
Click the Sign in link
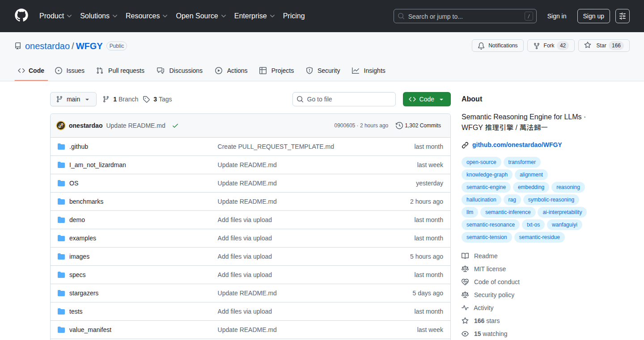pyautogui.click(x=557, y=16)
